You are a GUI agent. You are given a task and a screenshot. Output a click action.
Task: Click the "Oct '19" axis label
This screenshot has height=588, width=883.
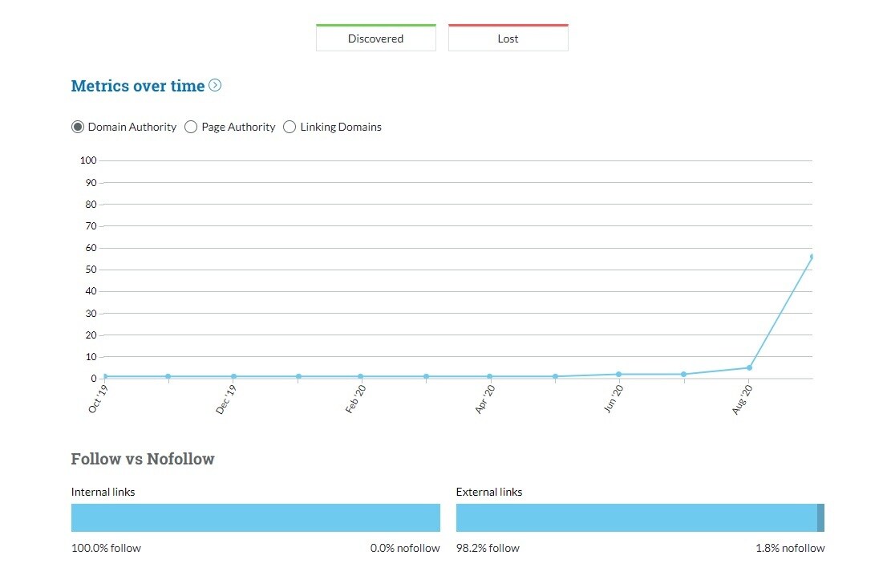click(98, 399)
